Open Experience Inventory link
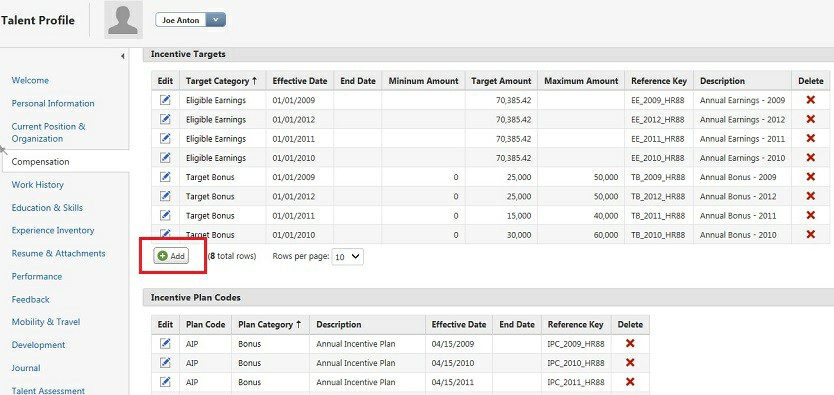Screen dimensions: 834x395 [53, 230]
